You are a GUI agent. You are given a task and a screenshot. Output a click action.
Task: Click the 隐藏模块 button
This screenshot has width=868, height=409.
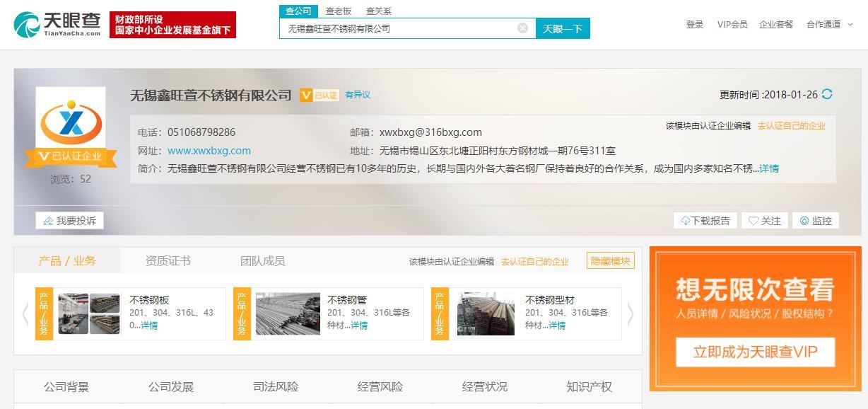(x=611, y=261)
